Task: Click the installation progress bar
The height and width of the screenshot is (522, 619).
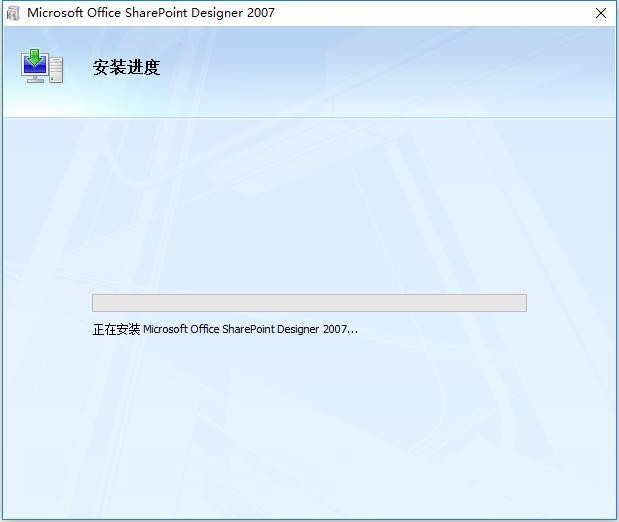Action: (309, 303)
